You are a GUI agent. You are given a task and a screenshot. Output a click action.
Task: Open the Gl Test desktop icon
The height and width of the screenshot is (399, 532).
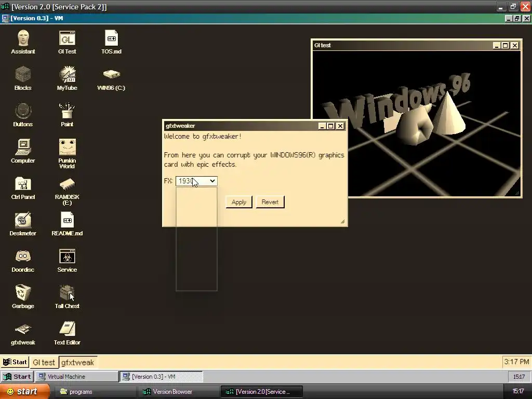tap(67, 42)
